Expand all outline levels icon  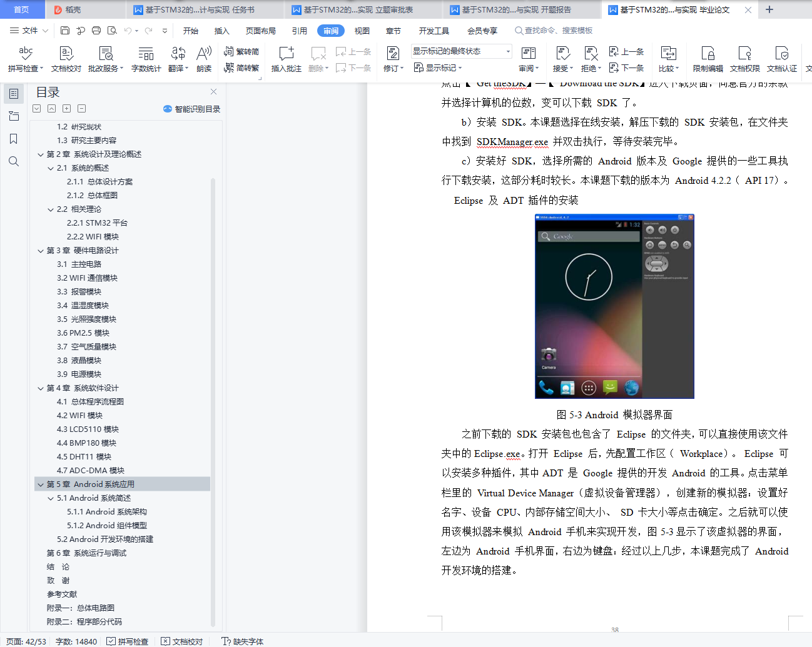pos(66,108)
